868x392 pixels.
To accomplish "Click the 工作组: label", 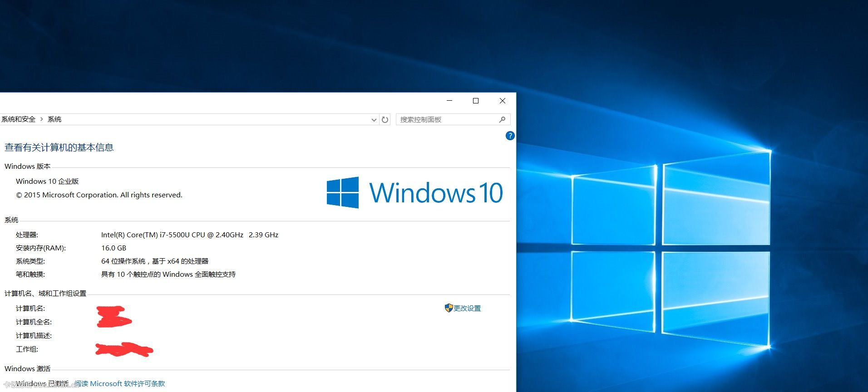I will click(x=27, y=349).
